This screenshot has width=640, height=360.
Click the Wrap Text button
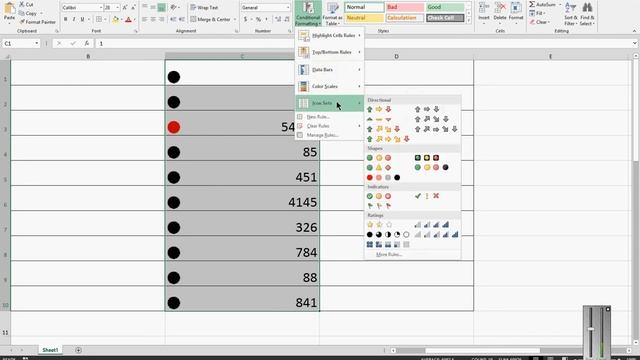click(204, 7)
